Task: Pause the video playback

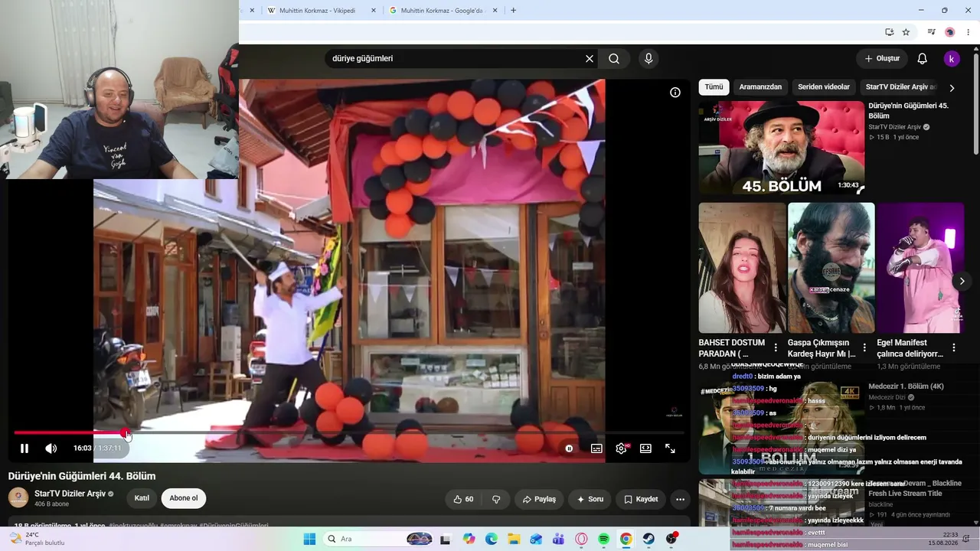Action: coord(24,448)
